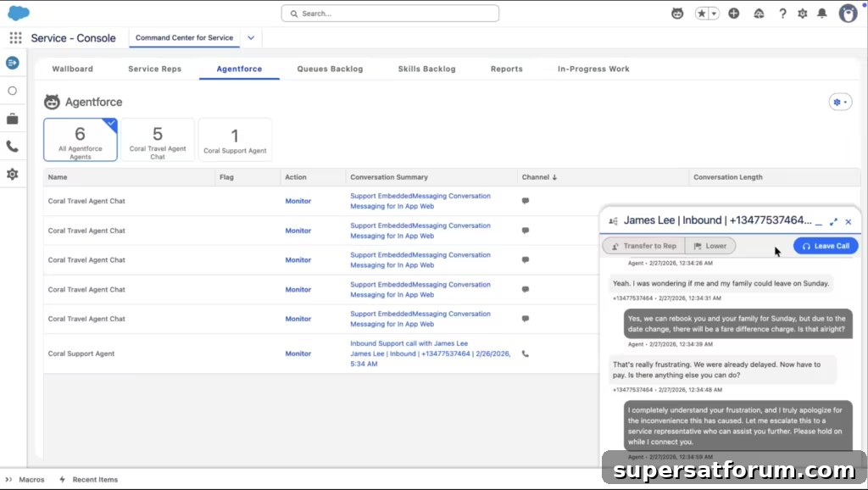Image resolution: width=868 pixels, height=490 pixels.
Task: Expand the favorites list dropdown arrow
Action: point(714,14)
